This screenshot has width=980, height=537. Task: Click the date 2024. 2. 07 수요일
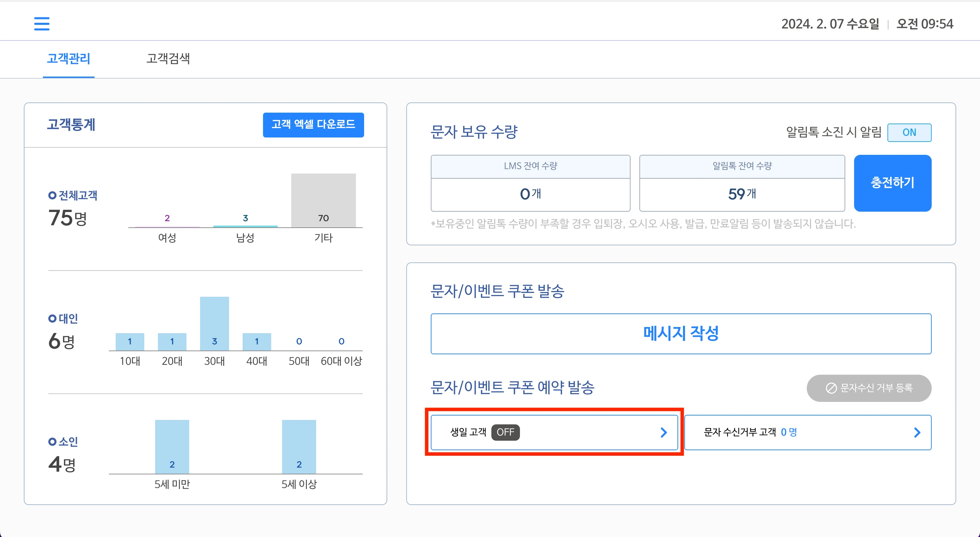pyautogui.click(x=830, y=24)
